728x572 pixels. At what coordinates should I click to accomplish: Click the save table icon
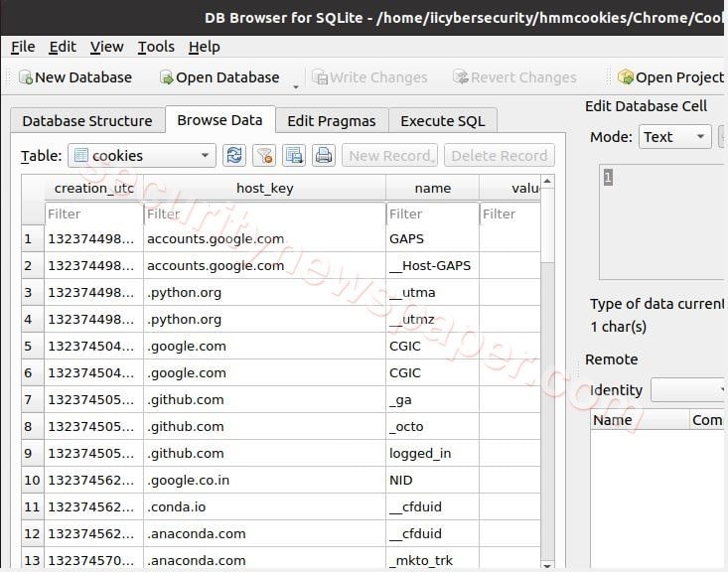tap(293, 155)
